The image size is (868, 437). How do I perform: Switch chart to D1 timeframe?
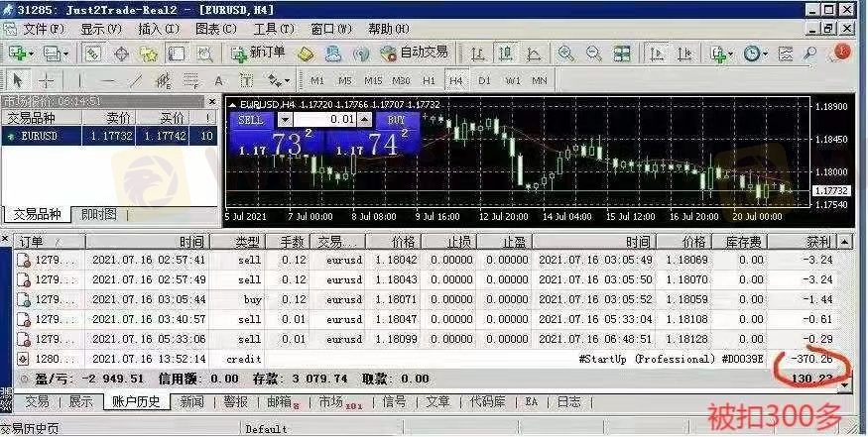pos(484,80)
